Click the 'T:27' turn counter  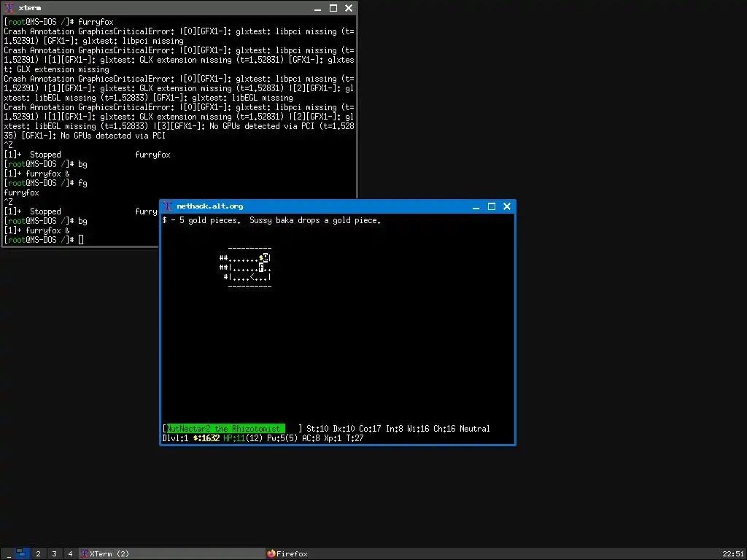(x=355, y=438)
